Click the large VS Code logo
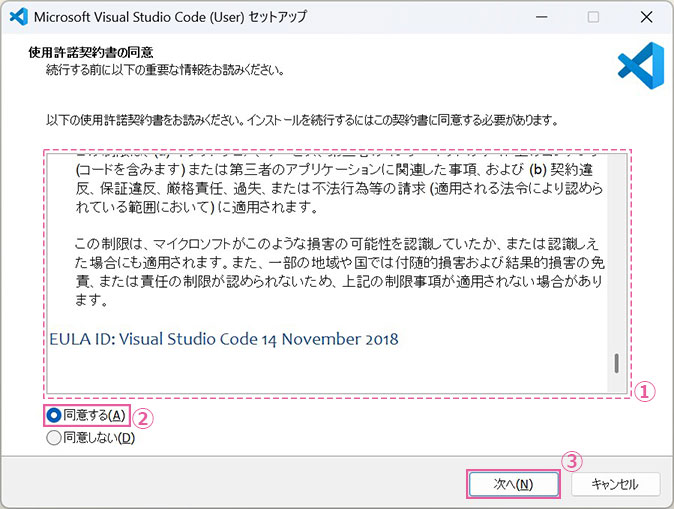This screenshot has height=509, width=674. (x=640, y=66)
